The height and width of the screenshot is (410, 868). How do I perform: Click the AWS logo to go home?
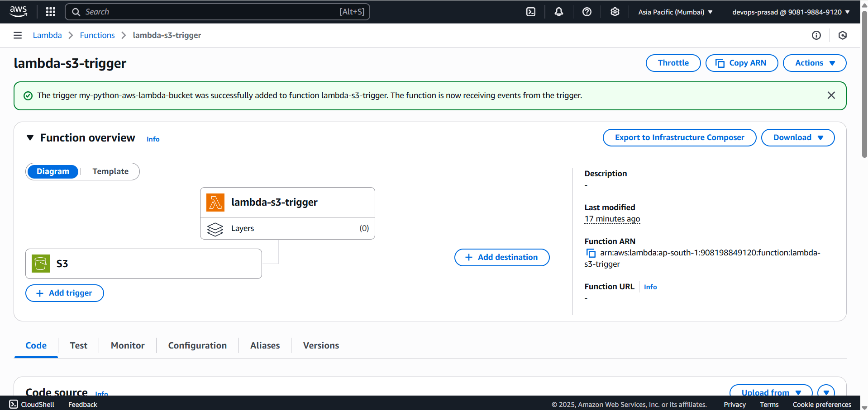coord(18,11)
